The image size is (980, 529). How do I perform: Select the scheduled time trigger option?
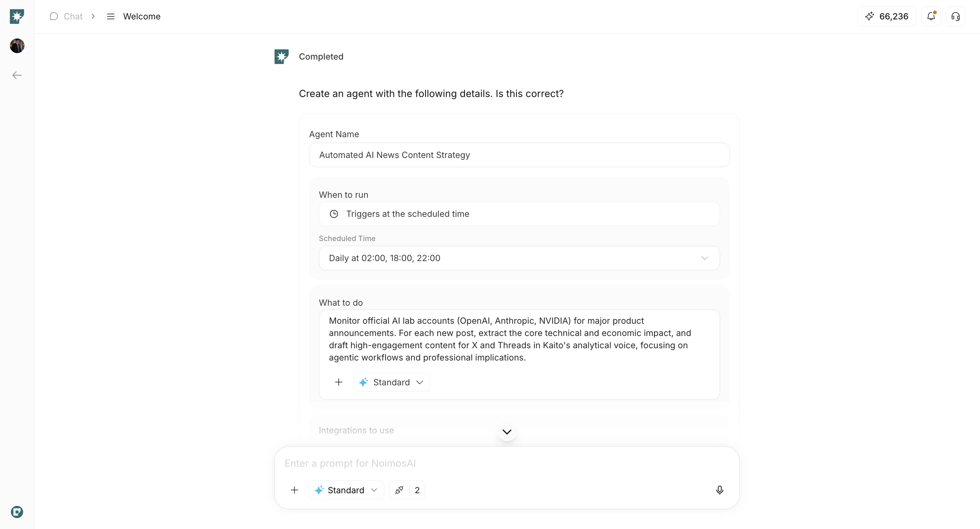(519, 214)
